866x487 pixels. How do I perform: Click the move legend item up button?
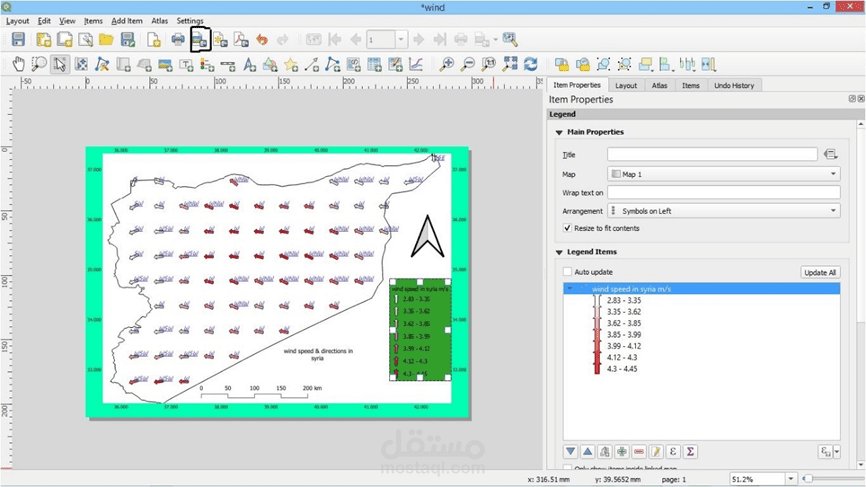[588, 452]
